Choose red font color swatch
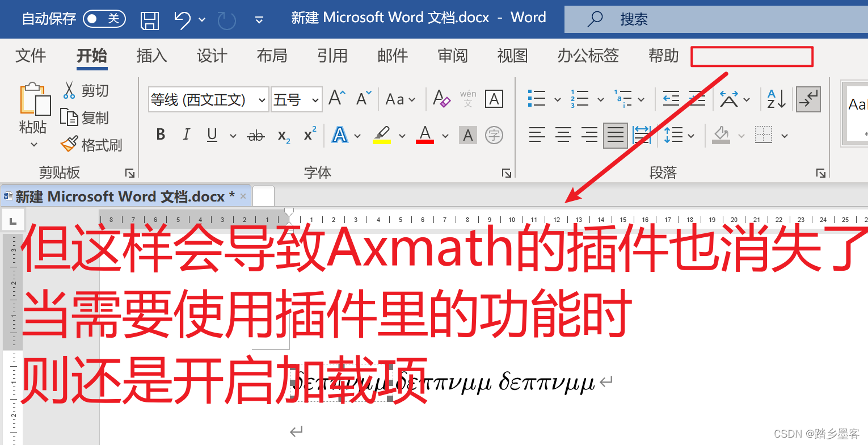 pyautogui.click(x=424, y=135)
